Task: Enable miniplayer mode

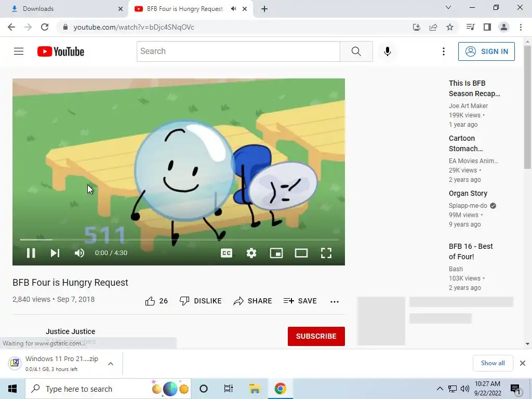Action: pyautogui.click(x=276, y=253)
